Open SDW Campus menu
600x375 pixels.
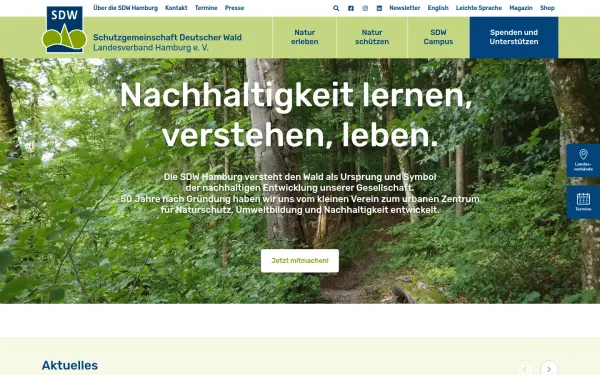point(438,37)
